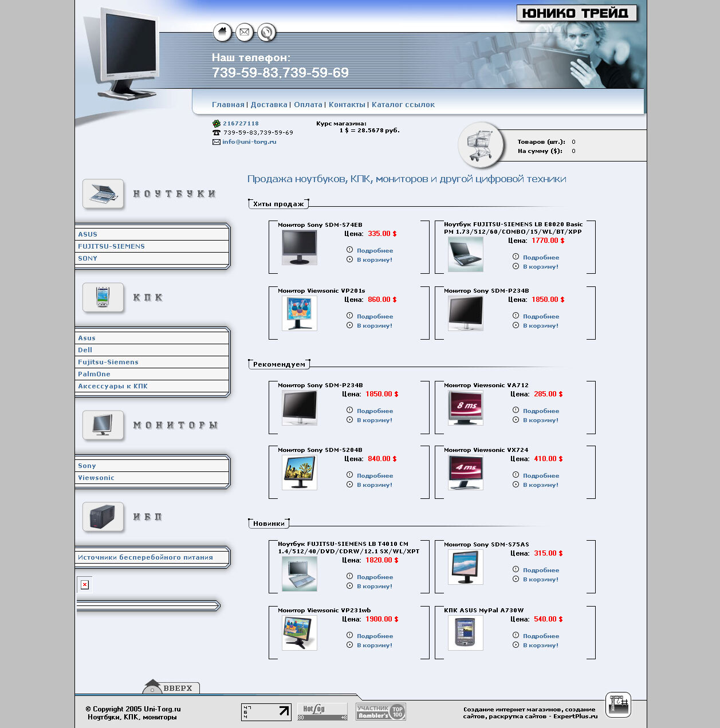
Task: Click Viewsonic VX724 monitor thumbnail
Action: (465, 473)
